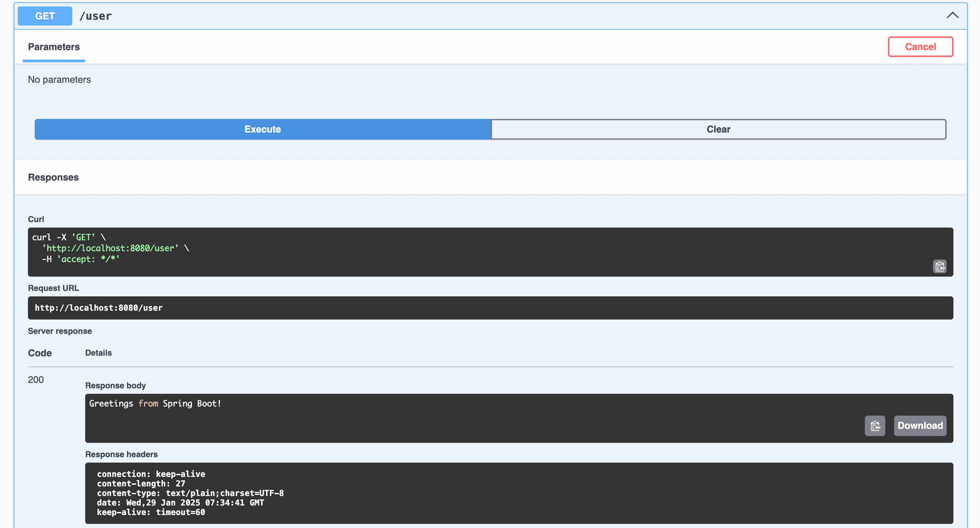Click the 'Greetings from Spring Boot!' text
The width and height of the screenshot is (980, 528).
(155, 404)
